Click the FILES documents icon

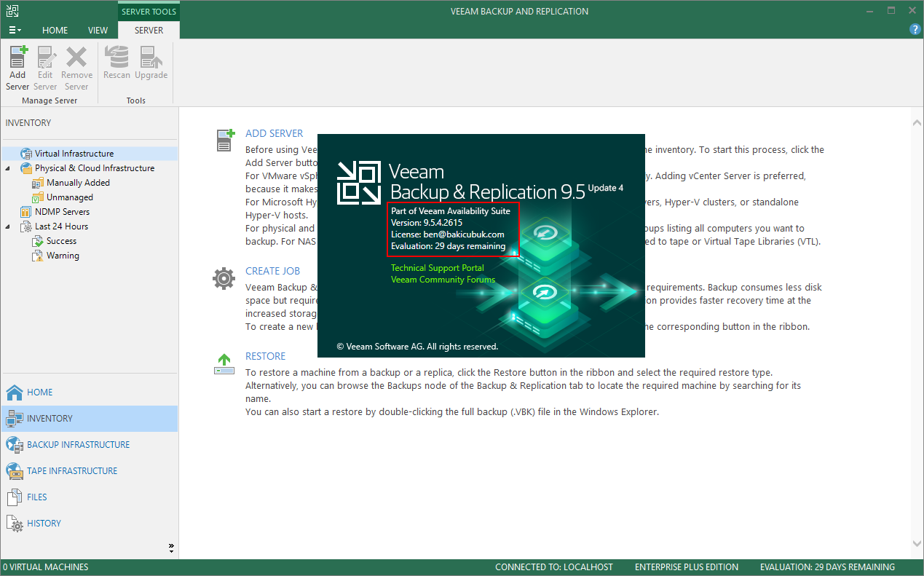pos(15,497)
